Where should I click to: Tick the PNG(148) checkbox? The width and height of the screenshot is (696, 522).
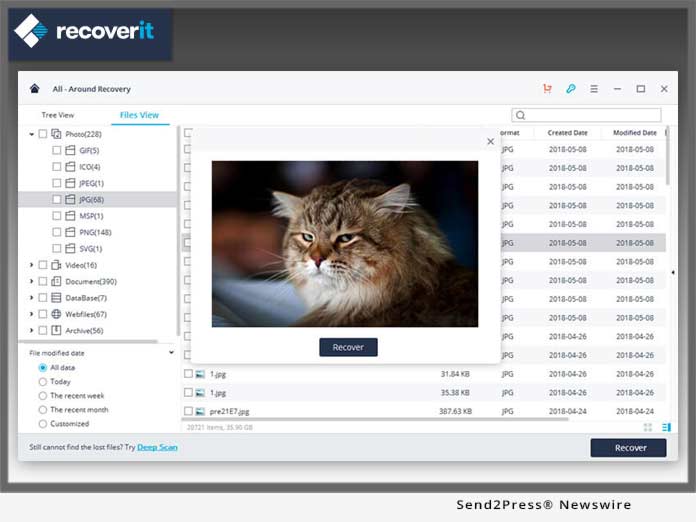[57, 232]
